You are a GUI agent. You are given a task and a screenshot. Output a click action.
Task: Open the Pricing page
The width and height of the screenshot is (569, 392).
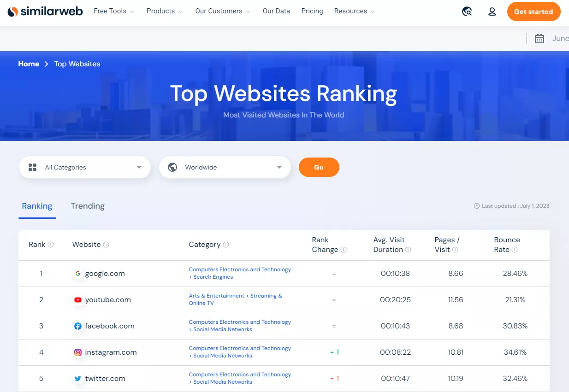(x=312, y=11)
